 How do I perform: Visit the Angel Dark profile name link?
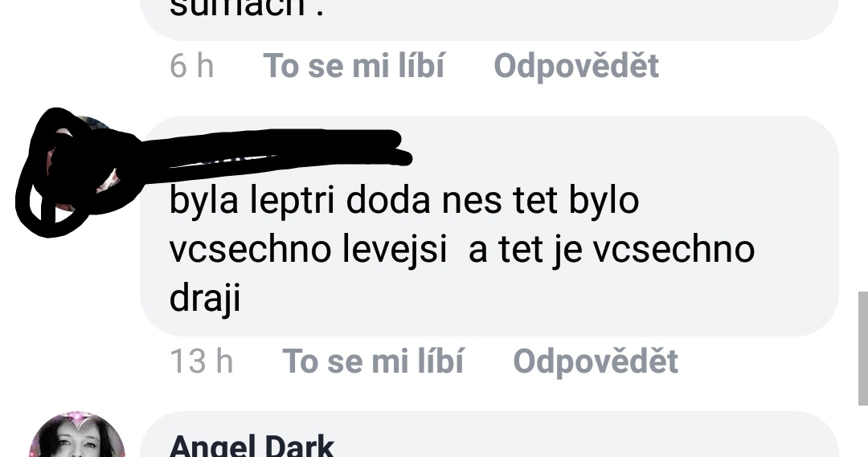[x=252, y=446]
